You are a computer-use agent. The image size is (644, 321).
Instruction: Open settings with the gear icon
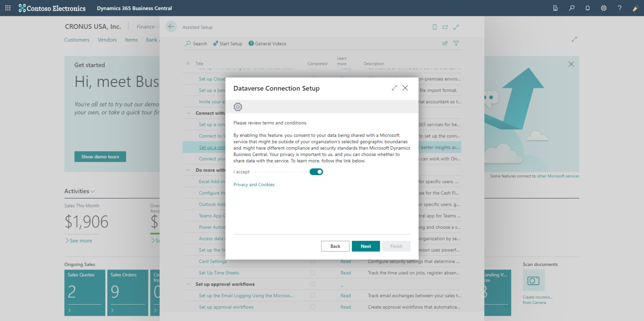[x=603, y=8]
